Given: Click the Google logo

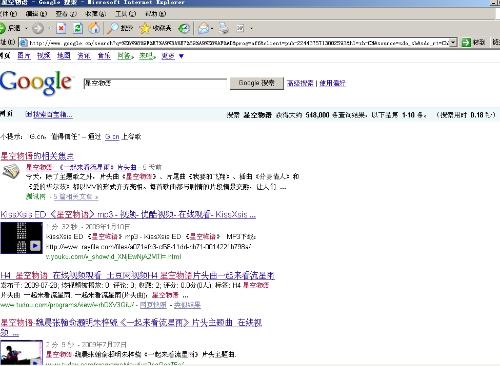Looking at the screenshot, I should click(36, 83).
